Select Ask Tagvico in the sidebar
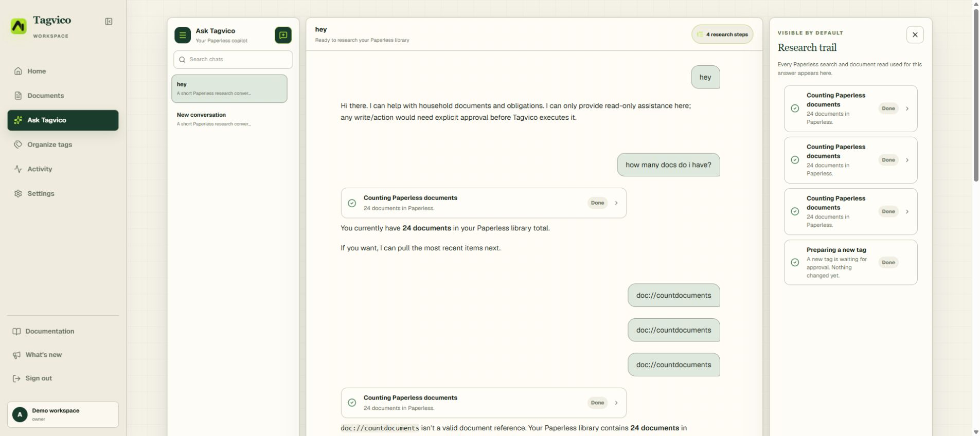The height and width of the screenshot is (436, 980). [x=63, y=120]
